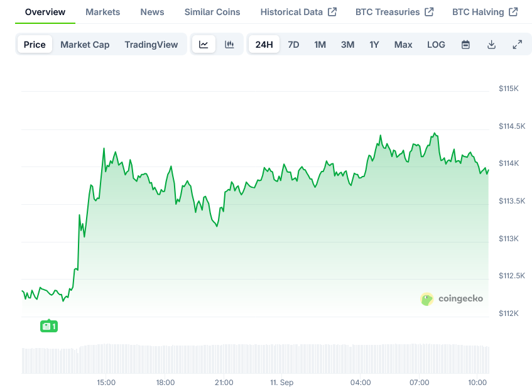Switch to the TradingView chart mode
This screenshot has width=532, height=392.
(151, 45)
